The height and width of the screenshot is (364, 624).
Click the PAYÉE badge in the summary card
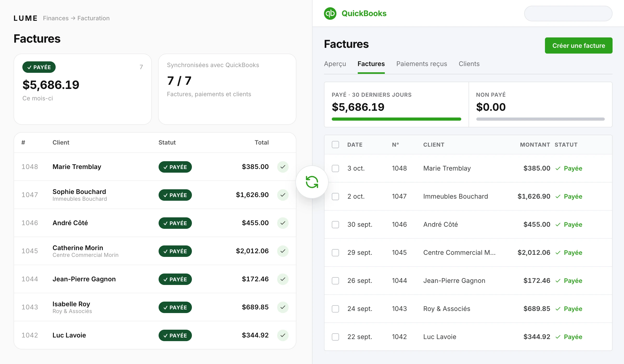click(x=39, y=67)
